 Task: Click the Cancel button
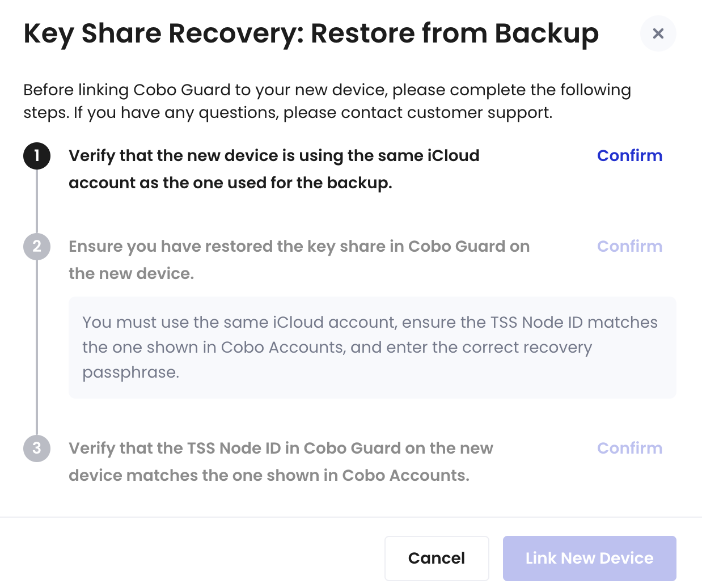tap(437, 558)
